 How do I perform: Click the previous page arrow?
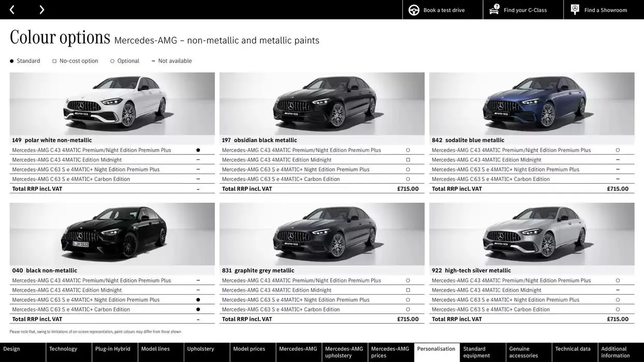click(11, 9)
